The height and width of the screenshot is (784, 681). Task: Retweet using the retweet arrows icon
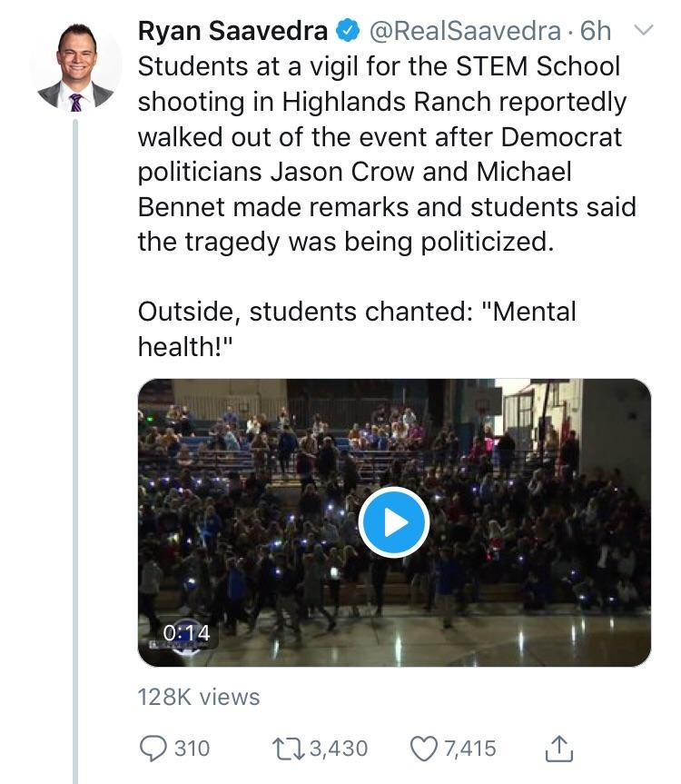tap(288, 749)
